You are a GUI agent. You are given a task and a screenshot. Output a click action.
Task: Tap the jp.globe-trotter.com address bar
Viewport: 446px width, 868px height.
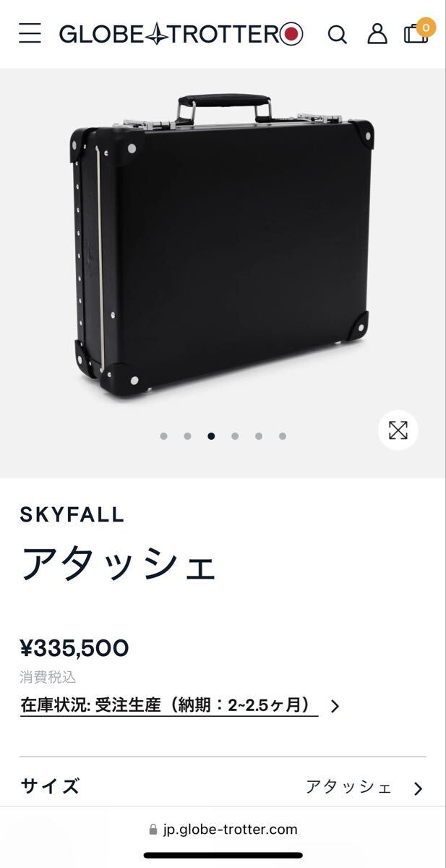[223, 830]
